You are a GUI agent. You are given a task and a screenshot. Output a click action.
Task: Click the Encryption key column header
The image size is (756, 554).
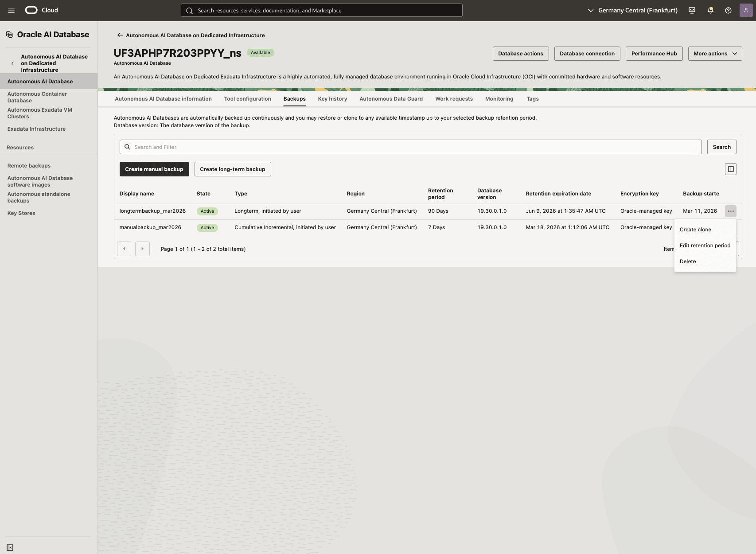pyautogui.click(x=639, y=194)
